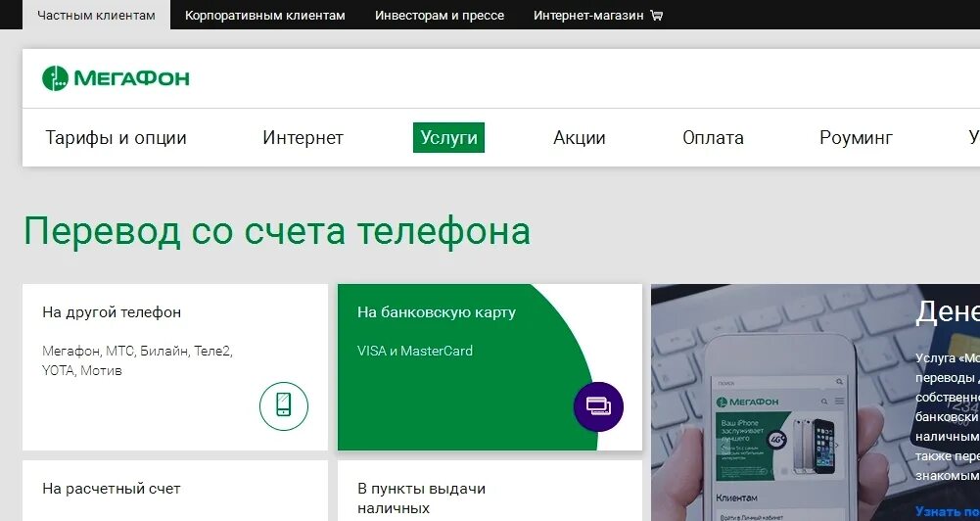Open the shopping cart icon near Интернет-магазин
This screenshot has height=521, width=980.
pyautogui.click(x=656, y=15)
